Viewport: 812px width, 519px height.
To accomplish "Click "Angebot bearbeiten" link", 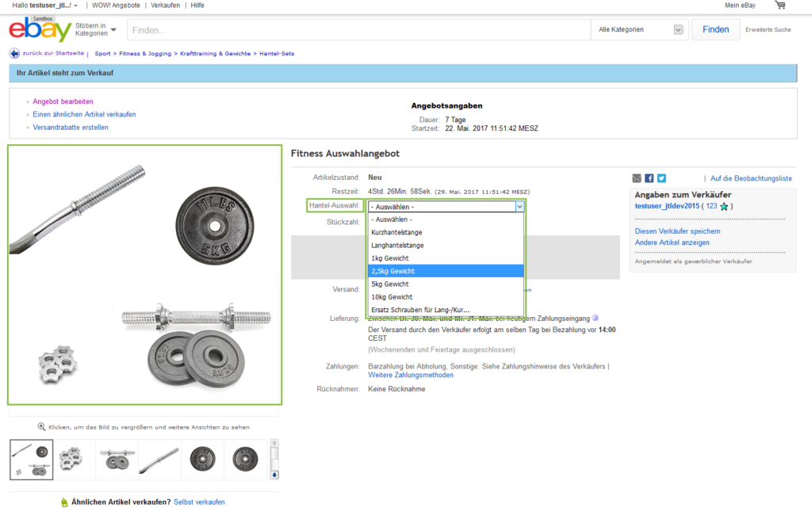I will (x=63, y=101).
